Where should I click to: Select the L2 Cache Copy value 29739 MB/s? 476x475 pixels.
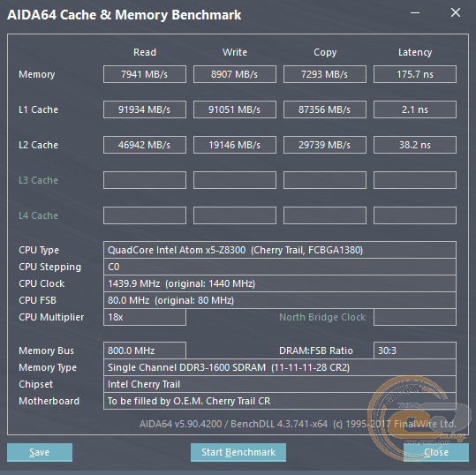[325, 145]
